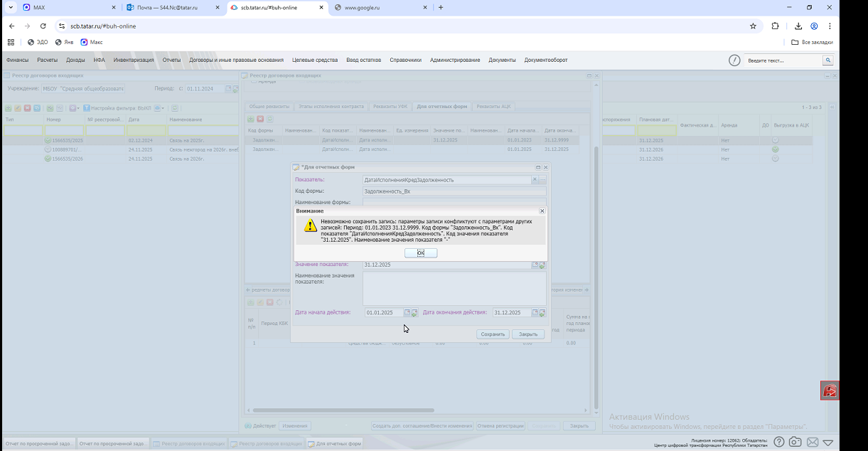Open the Справочники menu
The image size is (868, 451).
pos(405,60)
